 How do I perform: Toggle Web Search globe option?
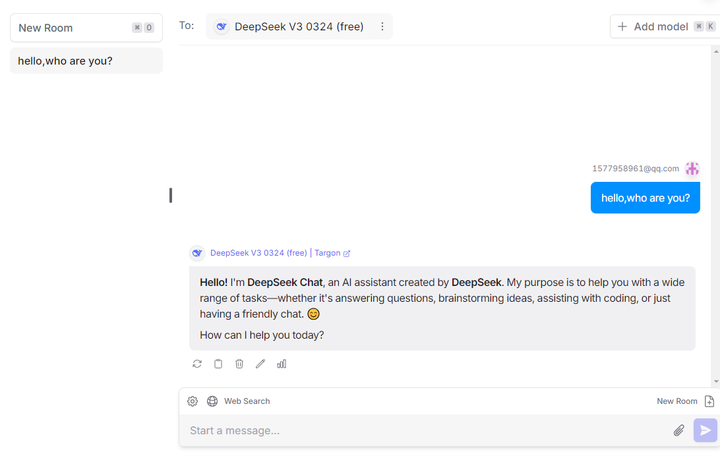coord(238,401)
